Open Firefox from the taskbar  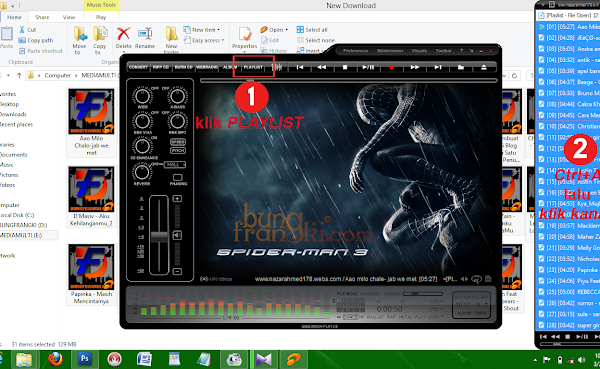coord(55,359)
